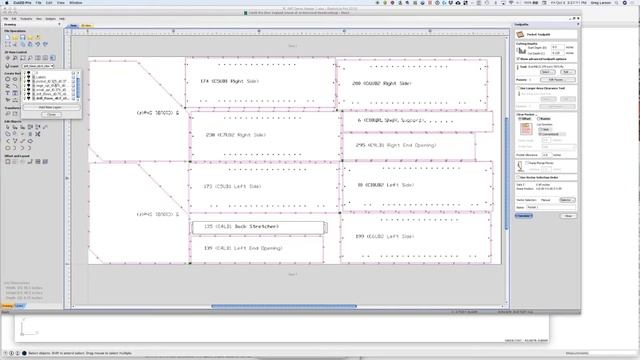Click the Save file icon in File Operations
The height and width of the screenshot is (360, 640).
[x=23, y=38]
